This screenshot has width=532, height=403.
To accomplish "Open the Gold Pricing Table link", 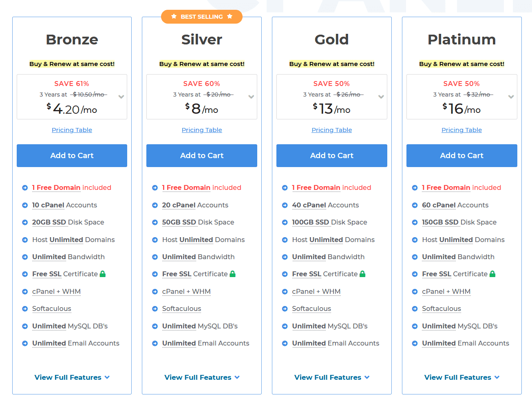I will point(332,130).
